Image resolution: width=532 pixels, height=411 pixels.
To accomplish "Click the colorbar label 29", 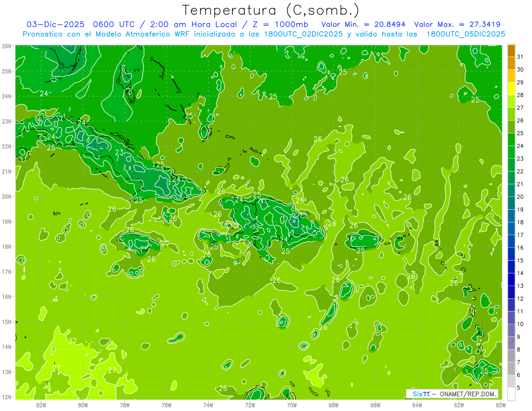I will pos(520,82).
